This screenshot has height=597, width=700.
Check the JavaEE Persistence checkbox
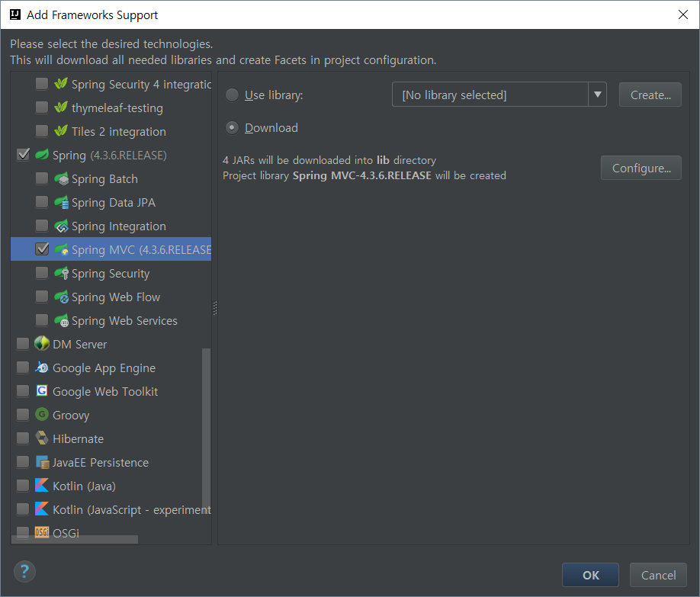point(23,462)
